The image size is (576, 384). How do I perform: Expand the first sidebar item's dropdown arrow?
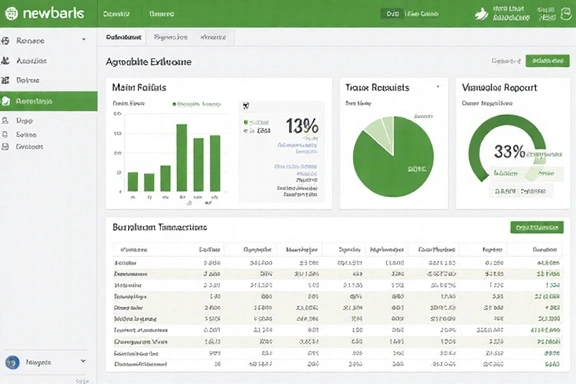point(84,39)
